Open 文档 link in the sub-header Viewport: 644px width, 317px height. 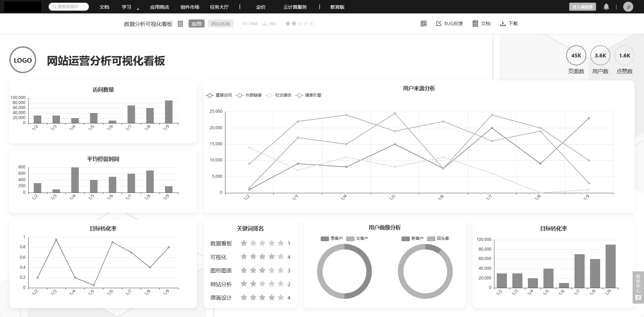[x=482, y=23]
